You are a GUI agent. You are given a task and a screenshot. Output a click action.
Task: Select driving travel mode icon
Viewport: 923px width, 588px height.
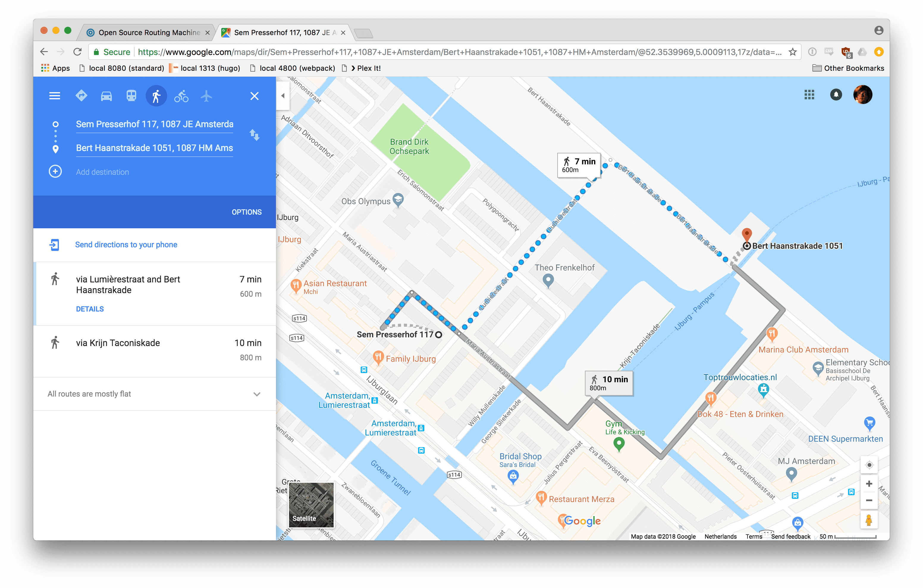(x=106, y=96)
